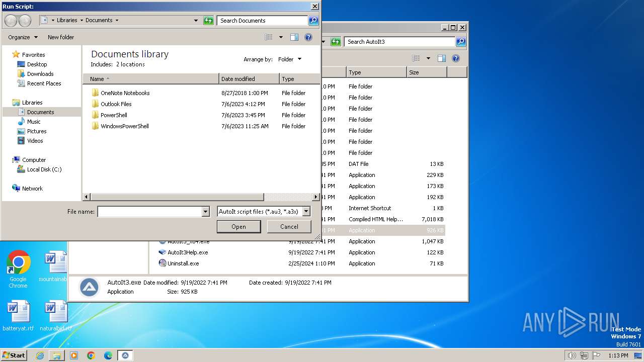644x362 pixels.
Task: Click the horizontal scrollbar in file list
Action: [177, 197]
